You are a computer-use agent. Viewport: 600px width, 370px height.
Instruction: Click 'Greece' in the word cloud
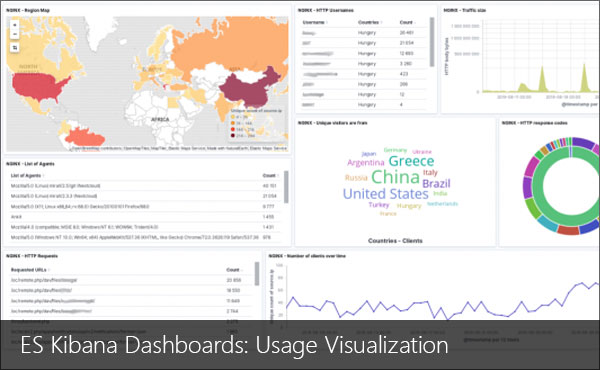[x=411, y=161]
